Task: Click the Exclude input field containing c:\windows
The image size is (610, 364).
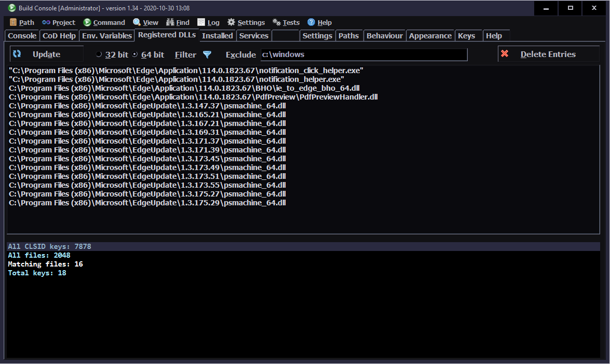Action: 364,55
